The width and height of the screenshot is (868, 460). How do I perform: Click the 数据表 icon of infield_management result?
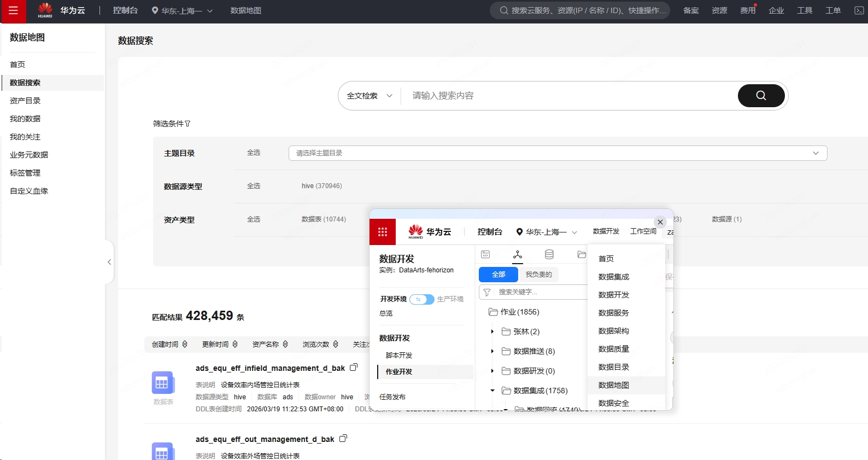[163, 383]
